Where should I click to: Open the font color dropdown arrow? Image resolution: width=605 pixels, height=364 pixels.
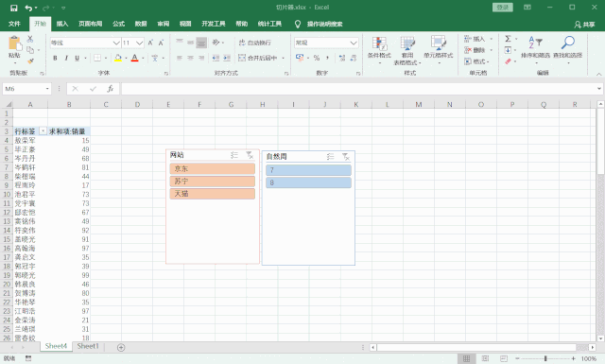tap(143, 59)
